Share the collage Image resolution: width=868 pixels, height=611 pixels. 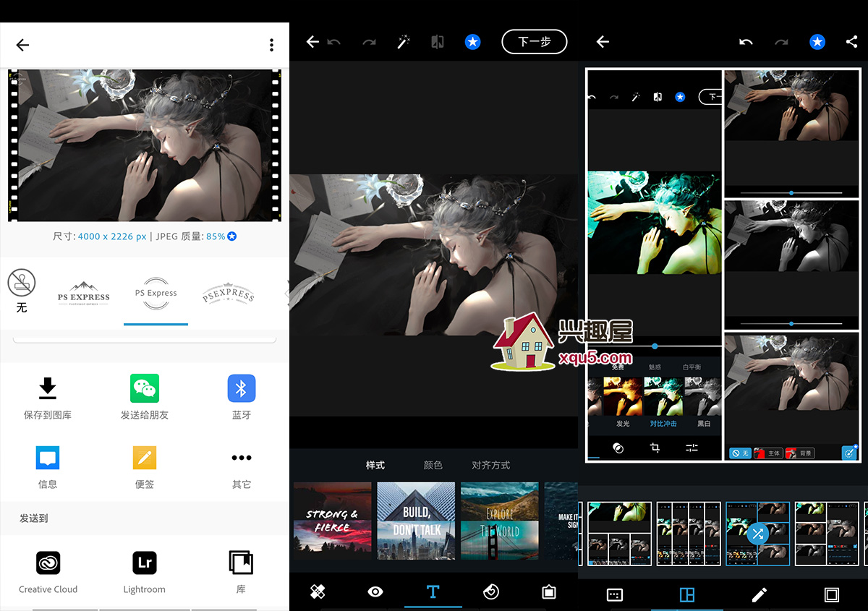851,42
